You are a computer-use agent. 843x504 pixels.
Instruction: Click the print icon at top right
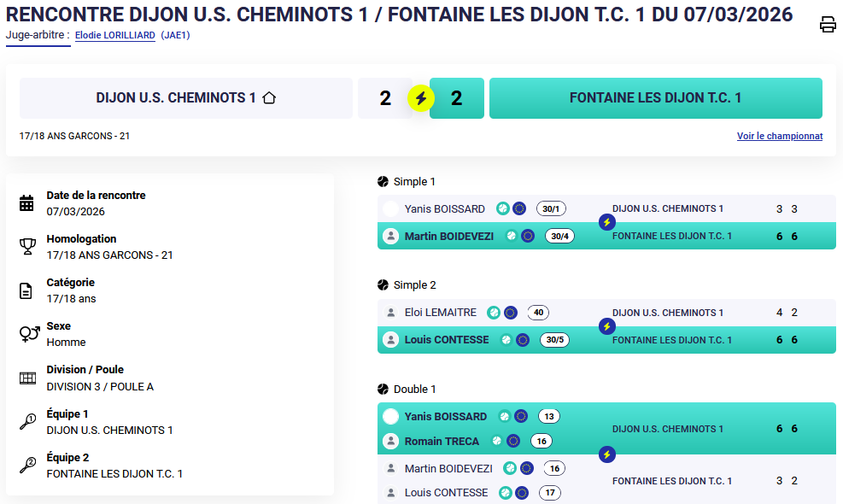(x=828, y=25)
